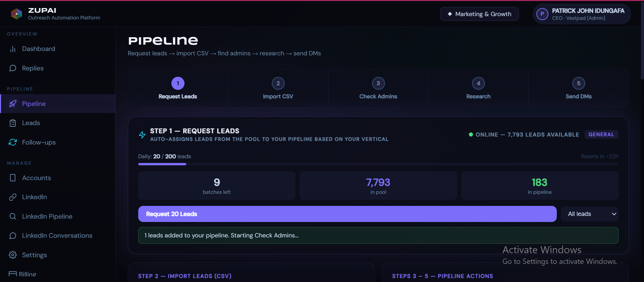644x282 pixels.
Task: Click the Accounts device icon
Action: tap(13, 178)
